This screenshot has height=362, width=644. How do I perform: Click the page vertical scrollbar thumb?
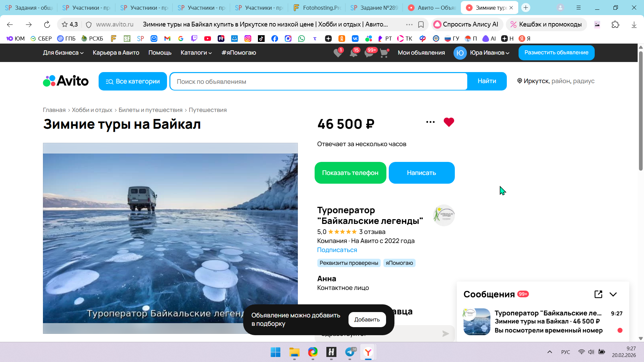(641, 111)
